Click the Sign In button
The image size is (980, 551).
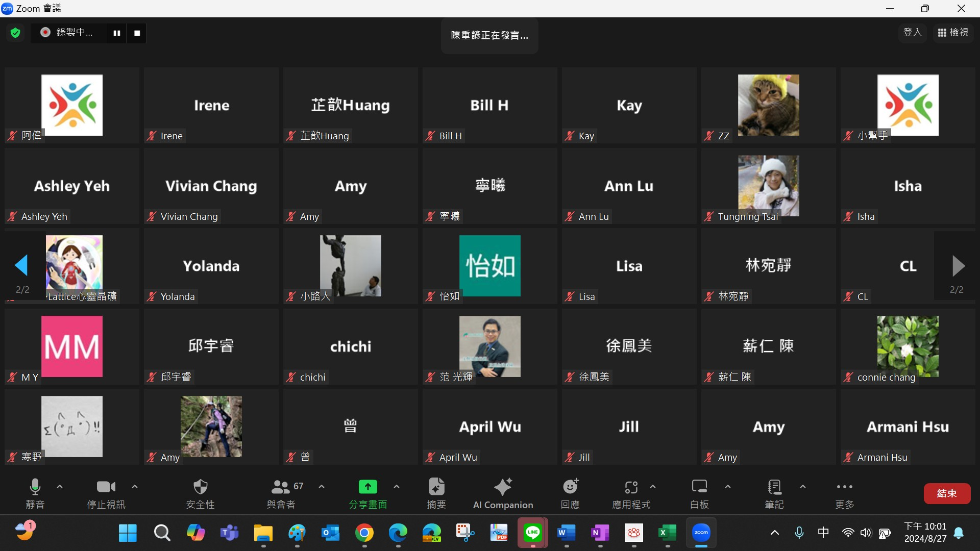pos(912,33)
